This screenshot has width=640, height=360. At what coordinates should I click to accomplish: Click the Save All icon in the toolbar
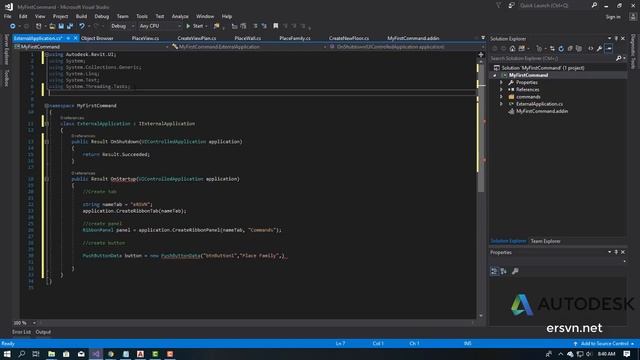pyautogui.click(x=70, y=26)
